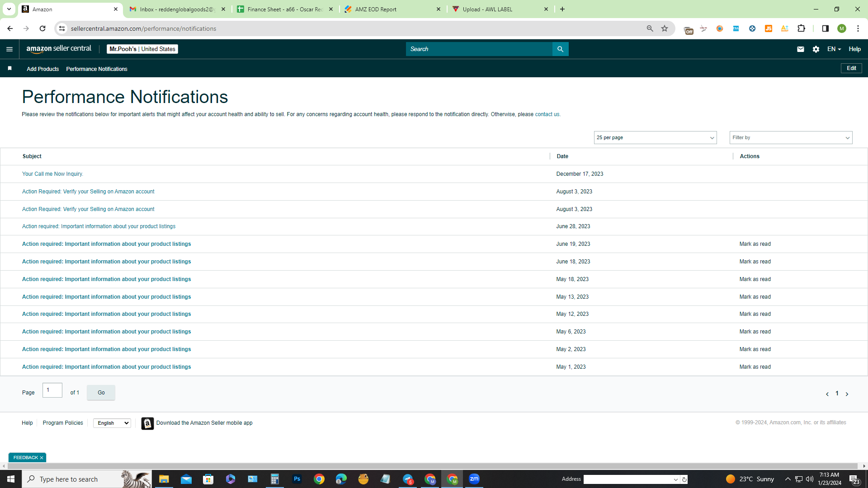Open the Program Policies footer link

tap(63, 423)
